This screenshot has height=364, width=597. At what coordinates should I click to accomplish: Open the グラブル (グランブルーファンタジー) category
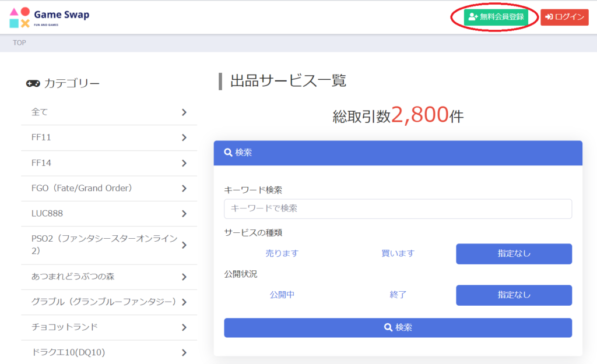pyautogui.click(x=109, y=302)
